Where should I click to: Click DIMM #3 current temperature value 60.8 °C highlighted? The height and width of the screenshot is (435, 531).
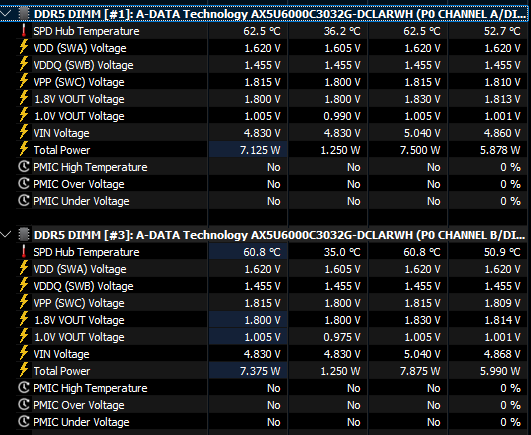(x=262, y=252)
